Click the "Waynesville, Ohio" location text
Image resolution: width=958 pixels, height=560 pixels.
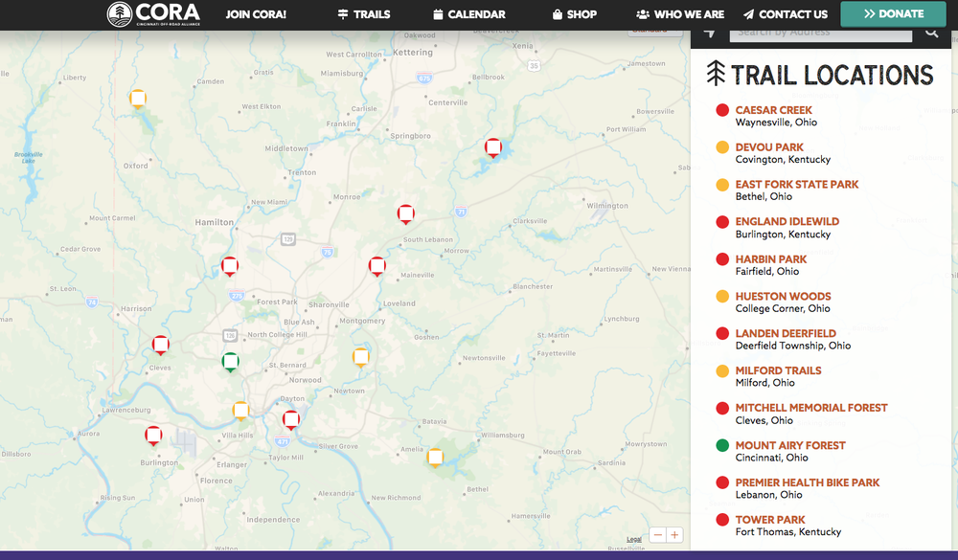[776, 123]
